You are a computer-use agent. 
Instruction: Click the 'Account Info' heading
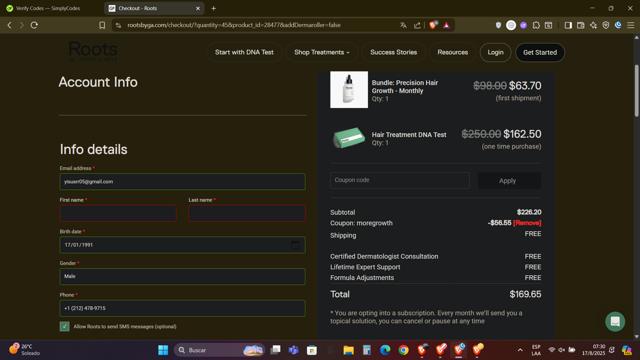pos(98,82)
